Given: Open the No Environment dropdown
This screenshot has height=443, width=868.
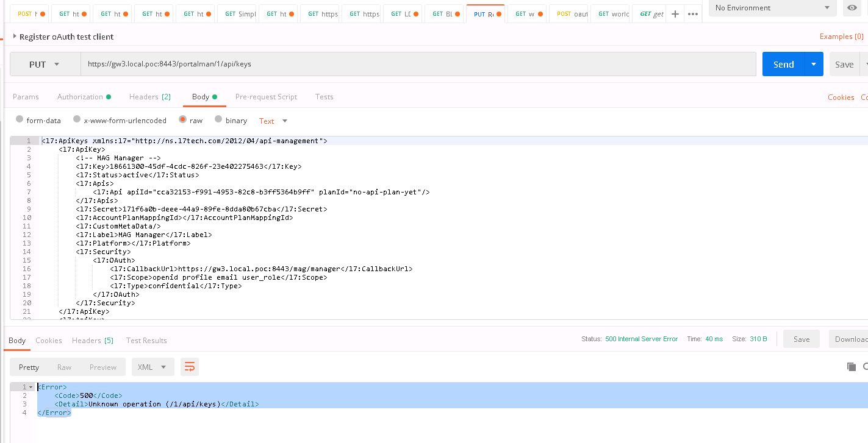Looking at the screenshot, I should [x=772, y=9].
